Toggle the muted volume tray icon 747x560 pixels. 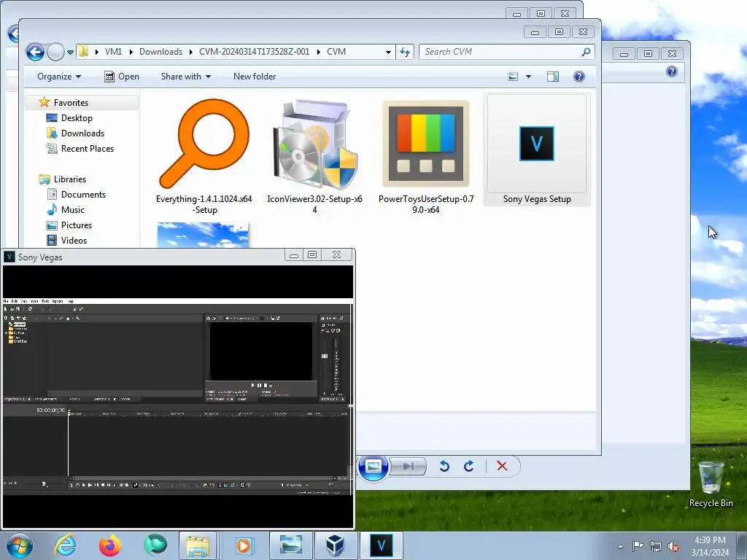673,546
